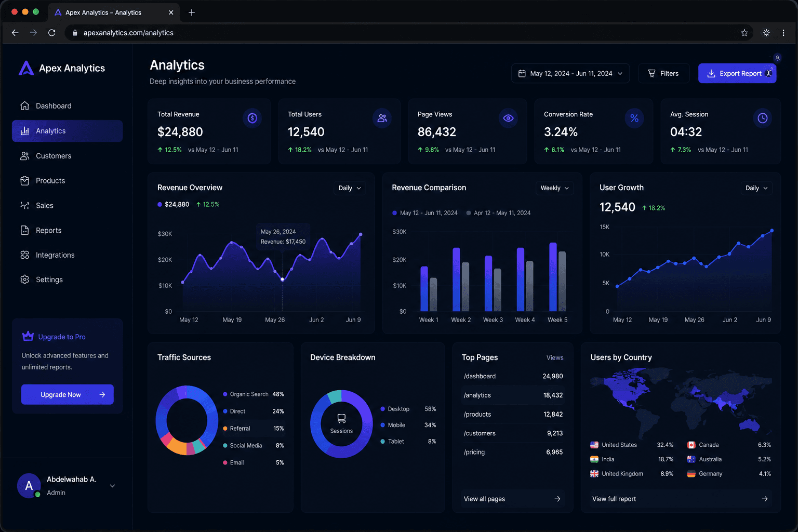This screenshot has width=798, height=532.
Task: Go to Customers in the sidebar
Action: pyautogui.click(x=68, y=156)
